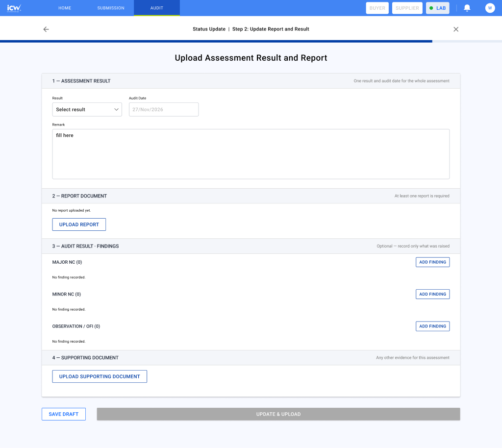Open notifications bell icon
The width and height of the screenshot is (502, 448).
[467, 8]
